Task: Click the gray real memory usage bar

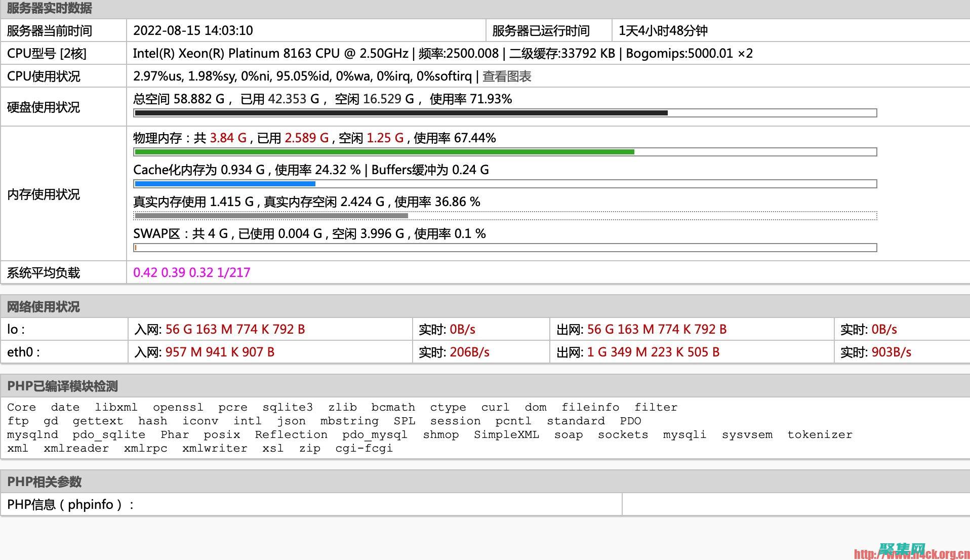Action: click(x=271, y=216)
